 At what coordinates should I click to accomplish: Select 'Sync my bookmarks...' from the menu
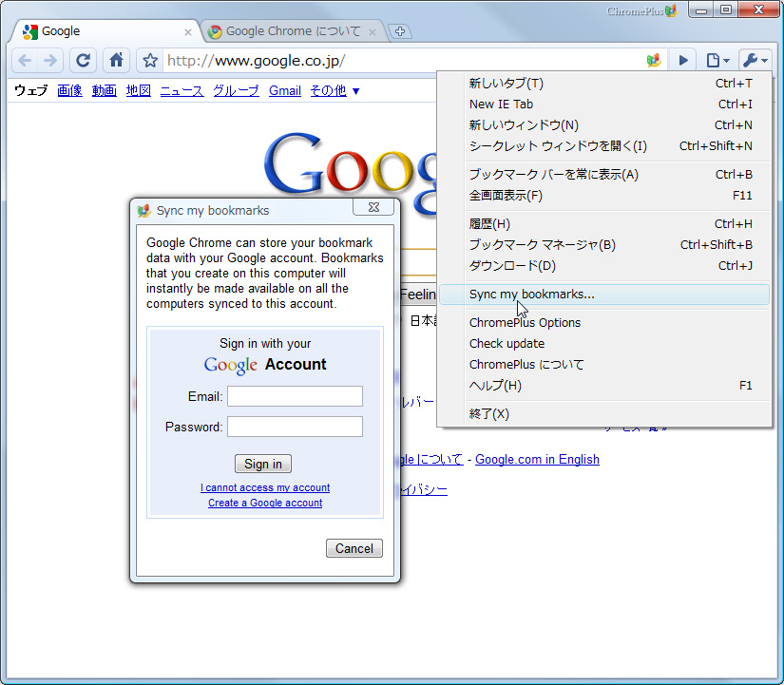point(531,295)
